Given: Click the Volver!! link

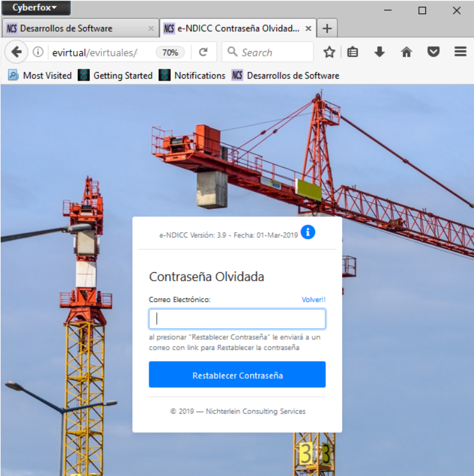Looking at the screenshot, I should [x=313, y=300].
